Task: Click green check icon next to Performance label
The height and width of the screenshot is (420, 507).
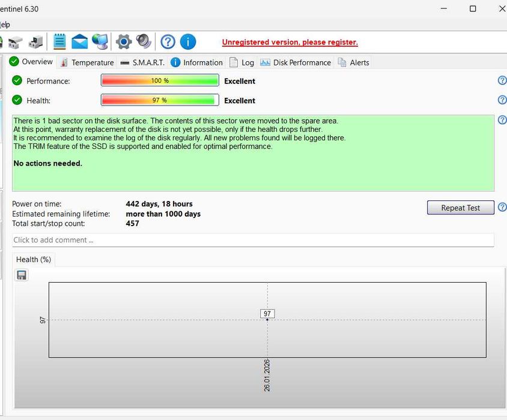Action: coord(17,80)
